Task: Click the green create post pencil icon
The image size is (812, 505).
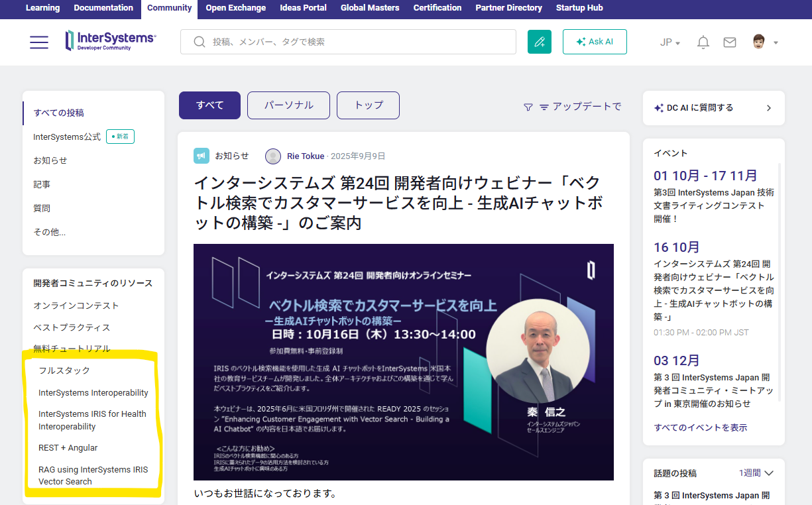Action: pos(540,42)
